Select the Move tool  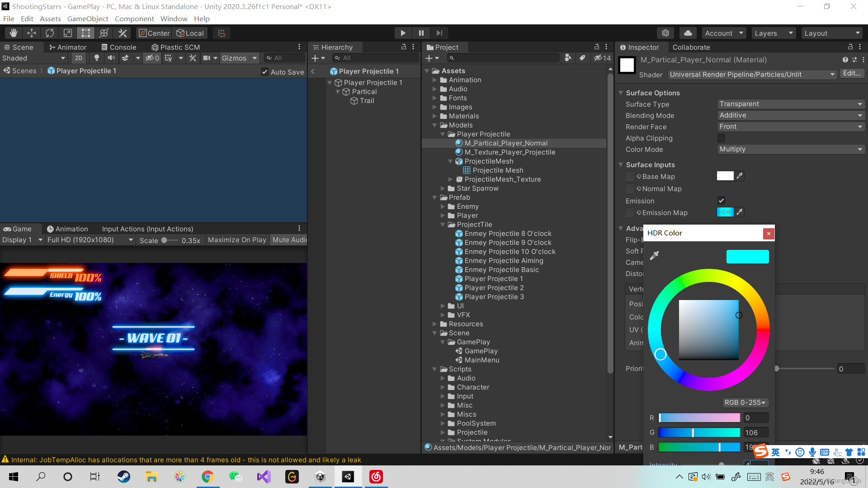tap(32, 33)
